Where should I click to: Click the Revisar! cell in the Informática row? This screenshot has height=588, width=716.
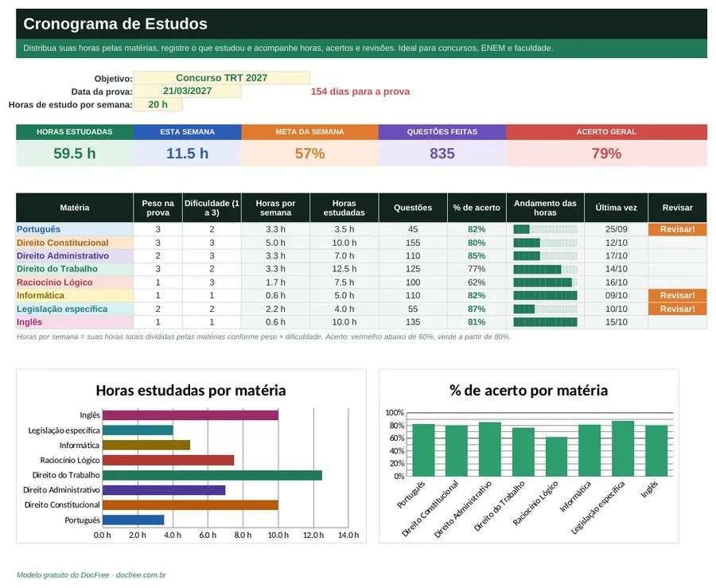678,295
